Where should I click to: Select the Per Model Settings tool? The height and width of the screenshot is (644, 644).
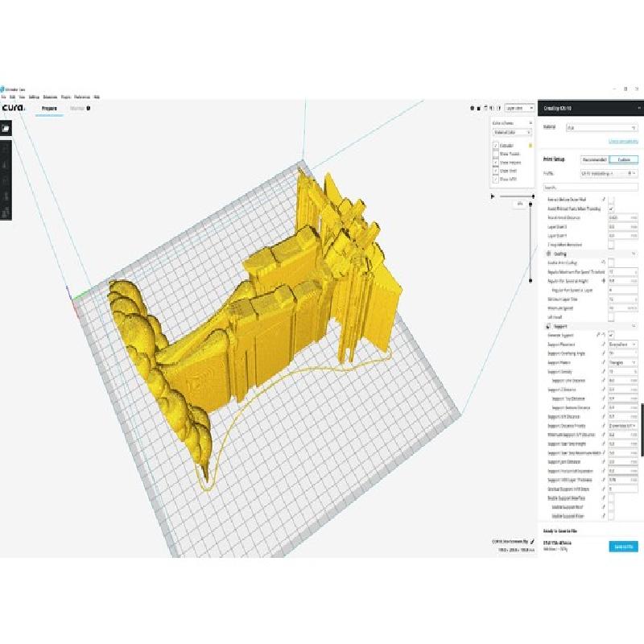(6, 212)
